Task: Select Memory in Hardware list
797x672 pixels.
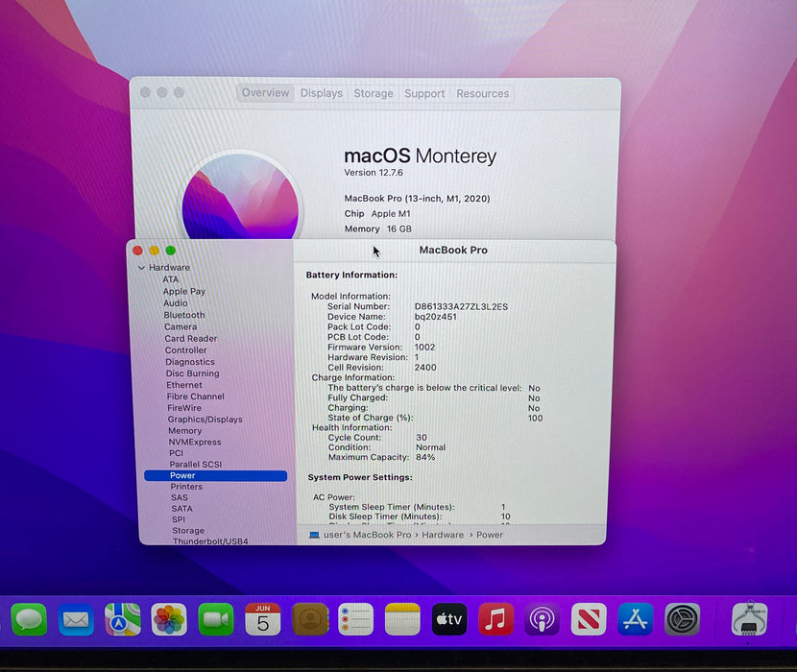Action: 185,430
